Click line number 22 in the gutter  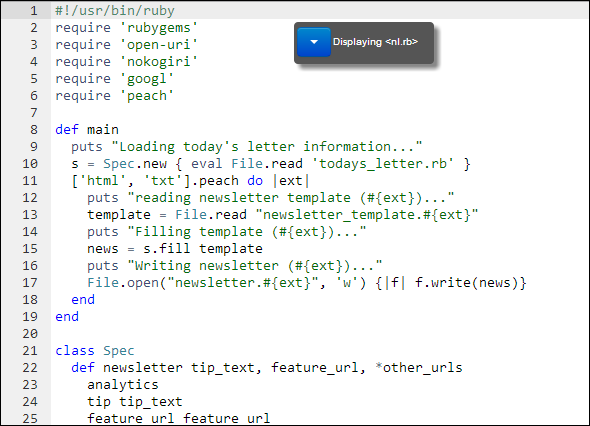click(30, 368)
